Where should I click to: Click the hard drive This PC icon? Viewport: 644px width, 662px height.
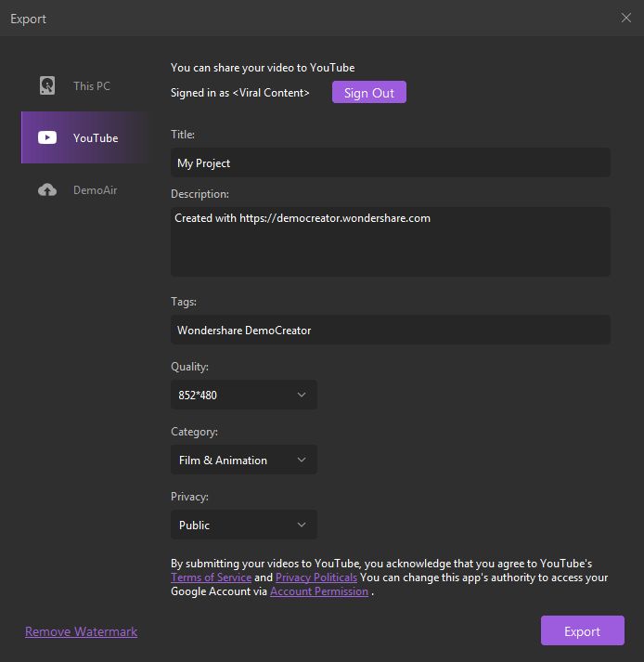[47, 85]
